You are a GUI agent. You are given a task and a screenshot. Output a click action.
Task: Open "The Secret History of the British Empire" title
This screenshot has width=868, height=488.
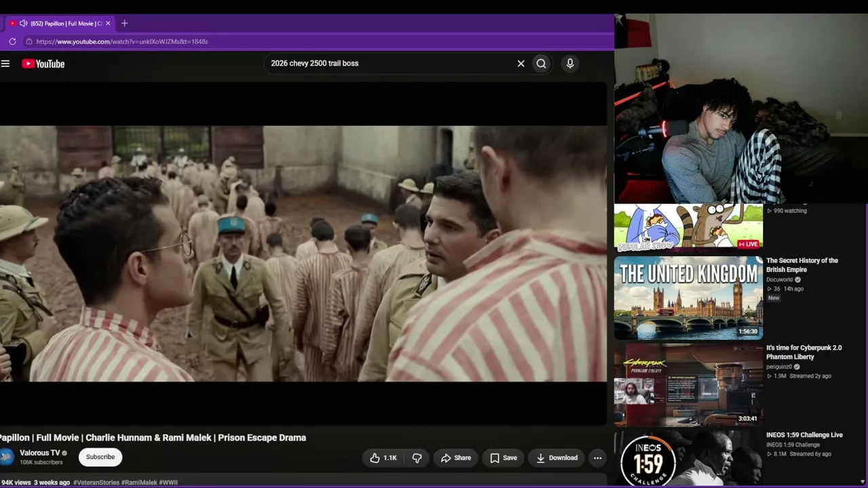(x=802, y=265)
